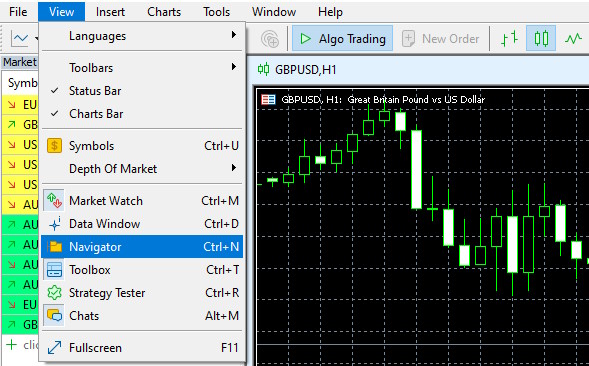The height and width of the screenshot is (366, 589).
Task: Choose Data Window menu entry
Action: [x=142, y=224]
